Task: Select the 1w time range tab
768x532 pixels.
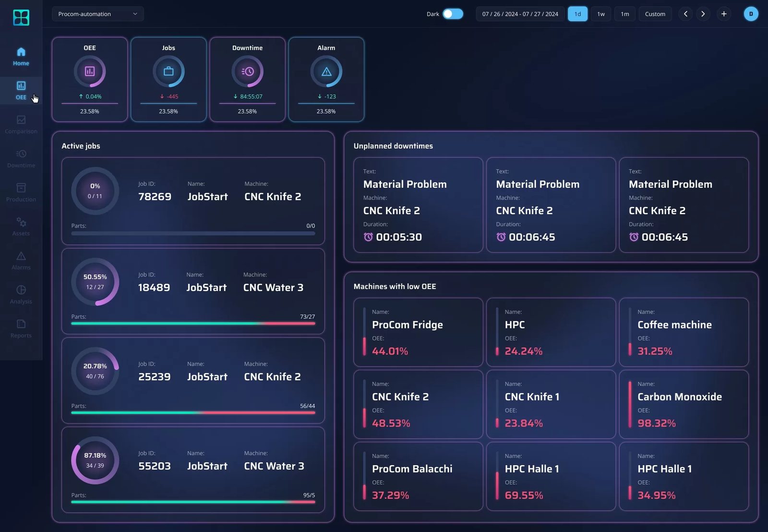Action: click(x=601, y=14)
